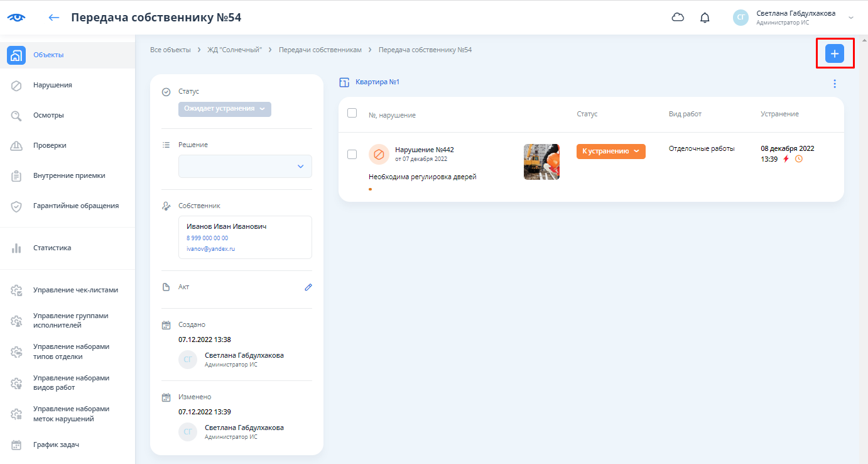
Task: Open Гарантийные обращения section
Action: point(75,206)
